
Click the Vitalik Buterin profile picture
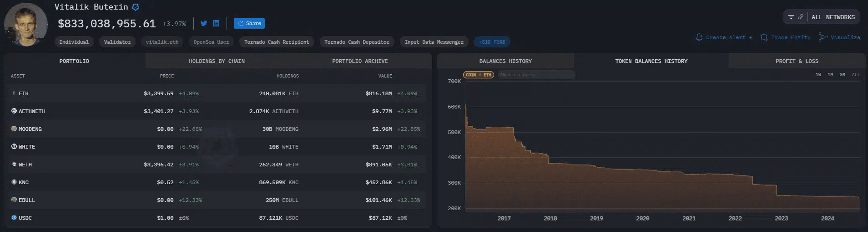click(26, 25)
